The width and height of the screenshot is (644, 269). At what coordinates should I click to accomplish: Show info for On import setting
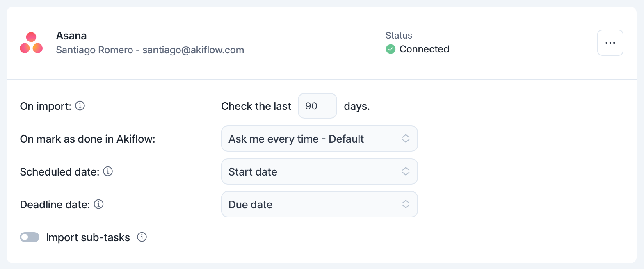(x=80, y=106)
